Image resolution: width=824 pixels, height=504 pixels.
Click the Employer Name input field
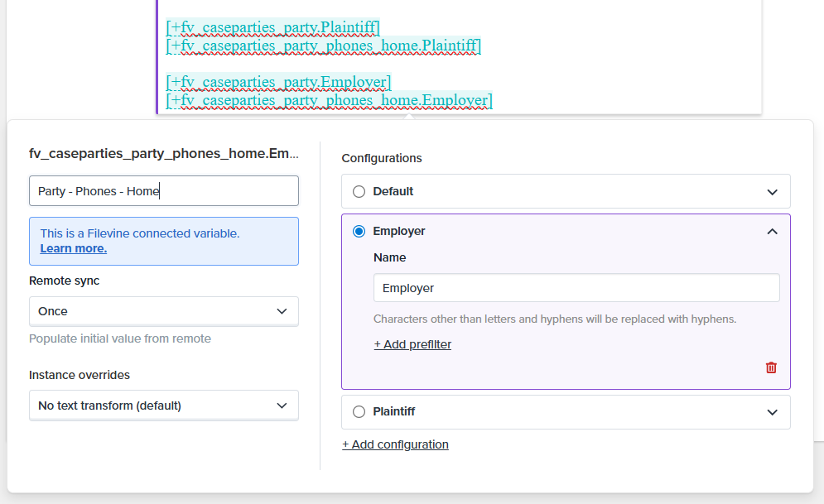[576, 288]
